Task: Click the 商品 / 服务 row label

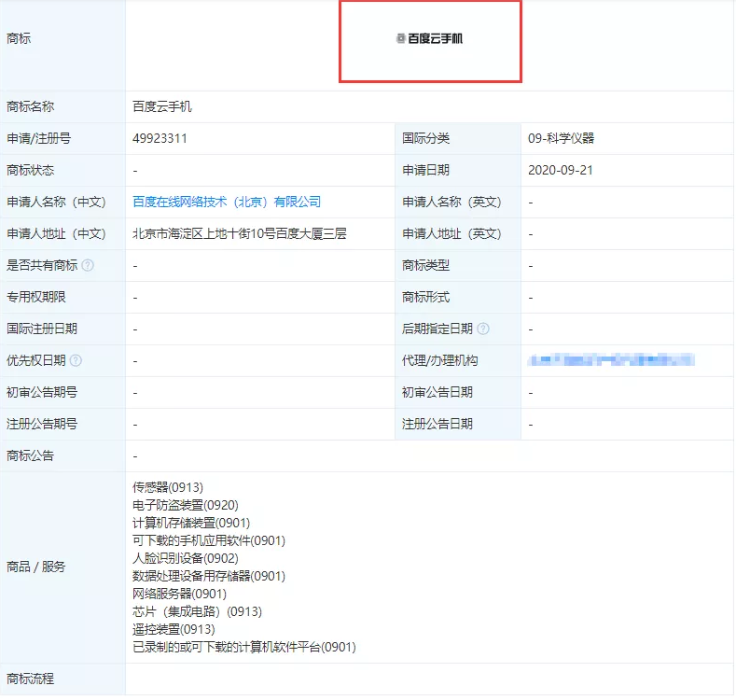Action: point(35,567)
